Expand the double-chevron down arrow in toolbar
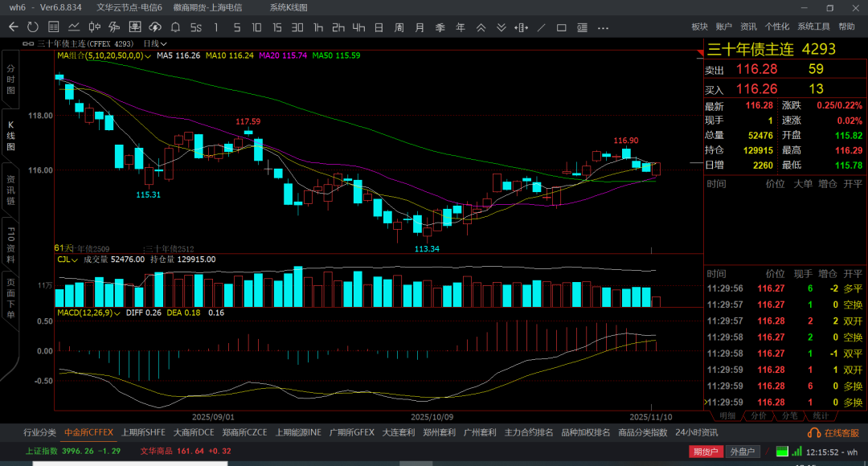This screenshot has width=868, height=466. (x=501, y=27)
